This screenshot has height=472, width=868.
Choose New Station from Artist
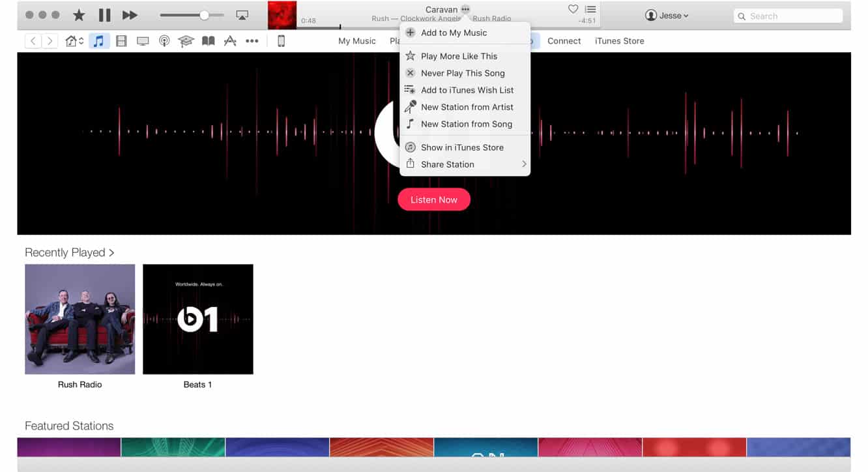click(465, 107)
